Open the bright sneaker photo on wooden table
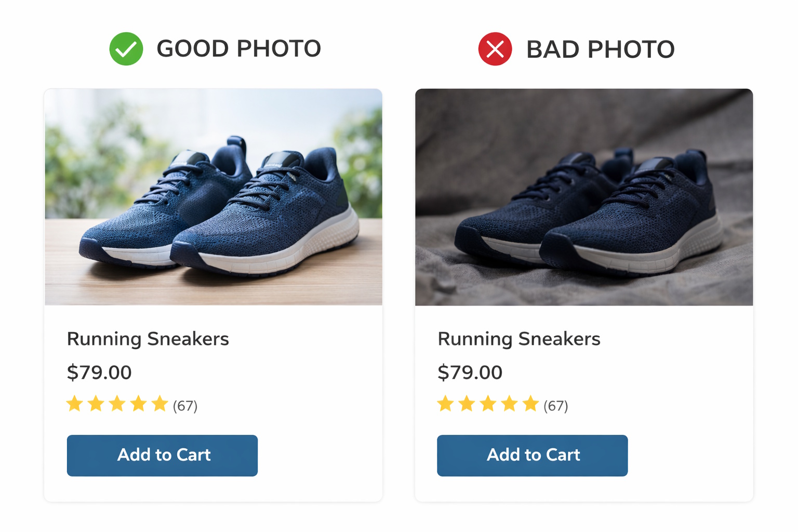 214,197
